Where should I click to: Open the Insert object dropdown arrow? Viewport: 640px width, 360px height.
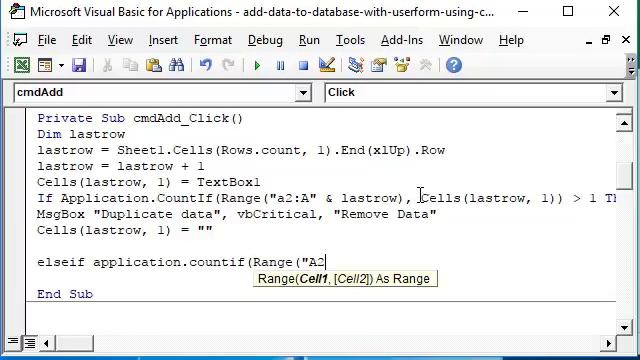pyautogui.click(x=61, y=65)
